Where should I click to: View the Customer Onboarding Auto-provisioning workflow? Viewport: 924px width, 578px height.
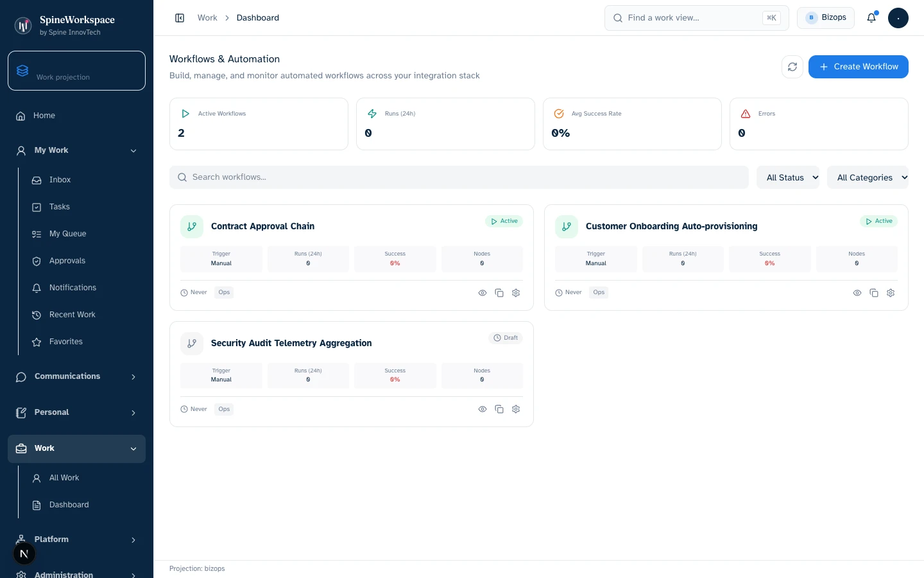[857, 293]
